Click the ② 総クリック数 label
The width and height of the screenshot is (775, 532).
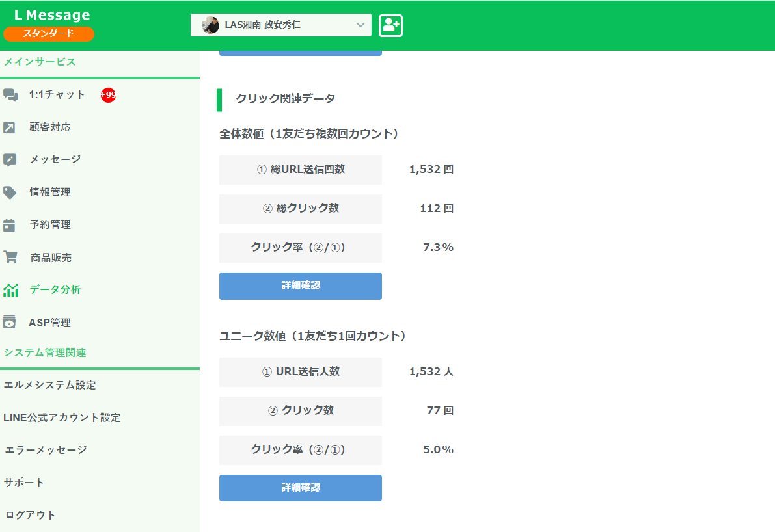301,209
